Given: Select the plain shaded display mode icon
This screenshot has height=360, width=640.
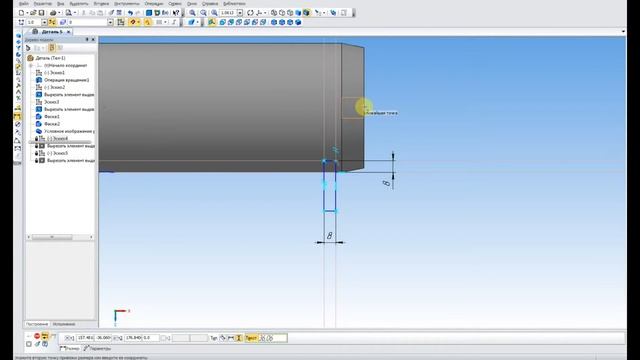Looking at the screenshot, I should (x=298, y=13).
